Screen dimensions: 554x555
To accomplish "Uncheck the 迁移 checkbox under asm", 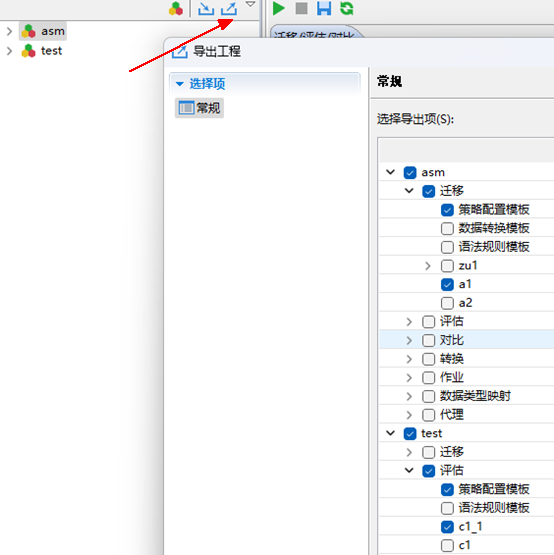I will point(429,191).
